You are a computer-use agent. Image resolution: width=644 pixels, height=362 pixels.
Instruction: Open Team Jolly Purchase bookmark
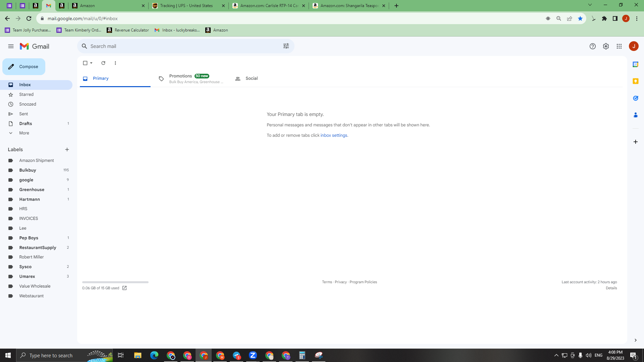coord(28,30)
